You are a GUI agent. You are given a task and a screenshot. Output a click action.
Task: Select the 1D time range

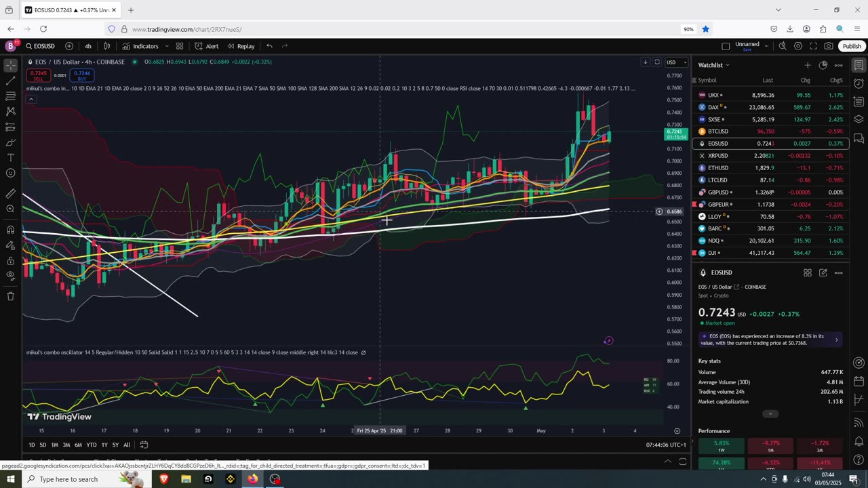31,445
